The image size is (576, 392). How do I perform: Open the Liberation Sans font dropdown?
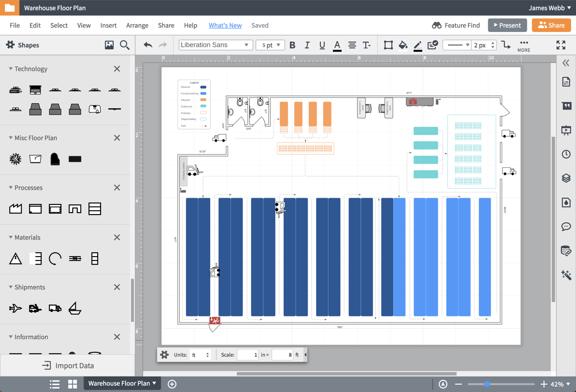click(216, 45)
